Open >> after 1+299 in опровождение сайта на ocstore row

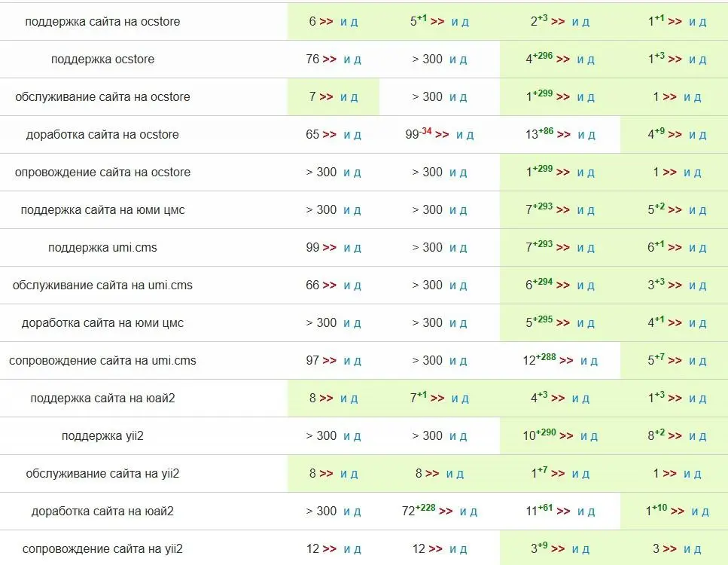(x=563, y=173)
